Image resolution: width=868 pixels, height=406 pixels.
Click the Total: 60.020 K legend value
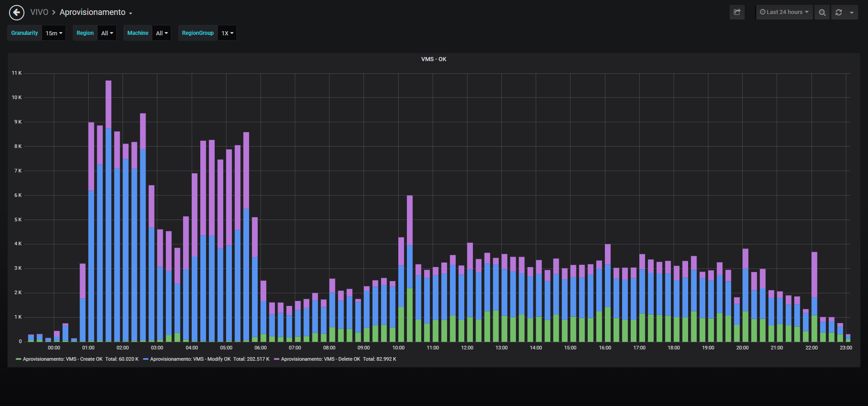[x=122, y=359]
